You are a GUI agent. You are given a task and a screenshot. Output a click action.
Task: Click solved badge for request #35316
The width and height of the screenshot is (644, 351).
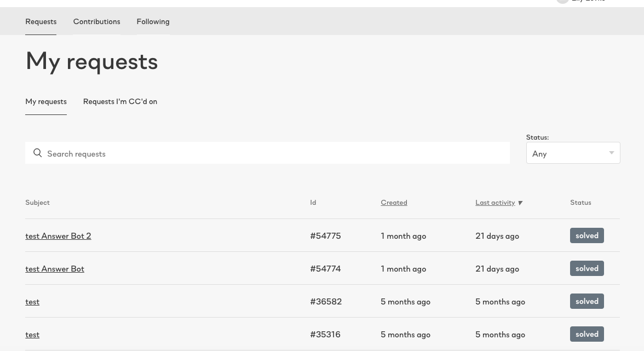click(x=587, y=334)
